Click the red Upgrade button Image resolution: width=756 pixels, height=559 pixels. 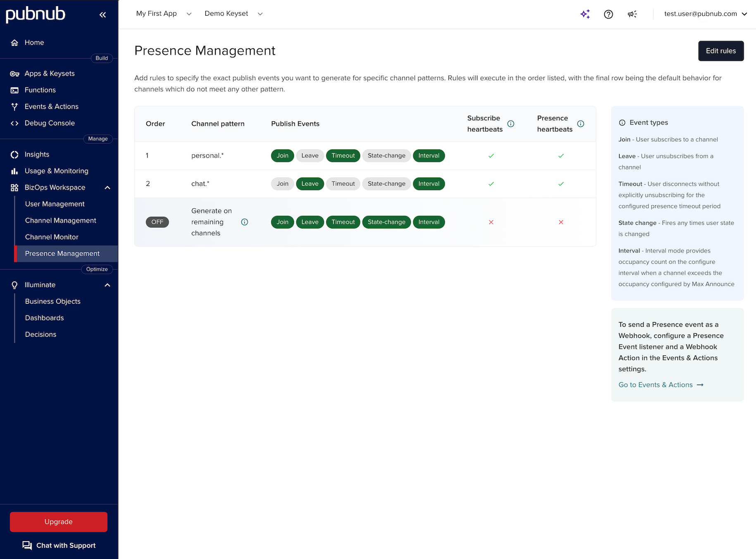[59, 522]
